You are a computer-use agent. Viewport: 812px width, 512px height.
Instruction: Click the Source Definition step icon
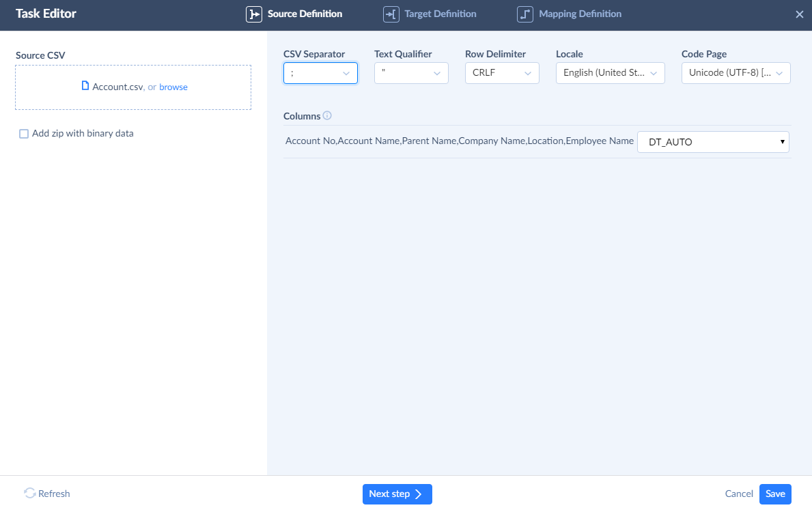tap(254, 14)
